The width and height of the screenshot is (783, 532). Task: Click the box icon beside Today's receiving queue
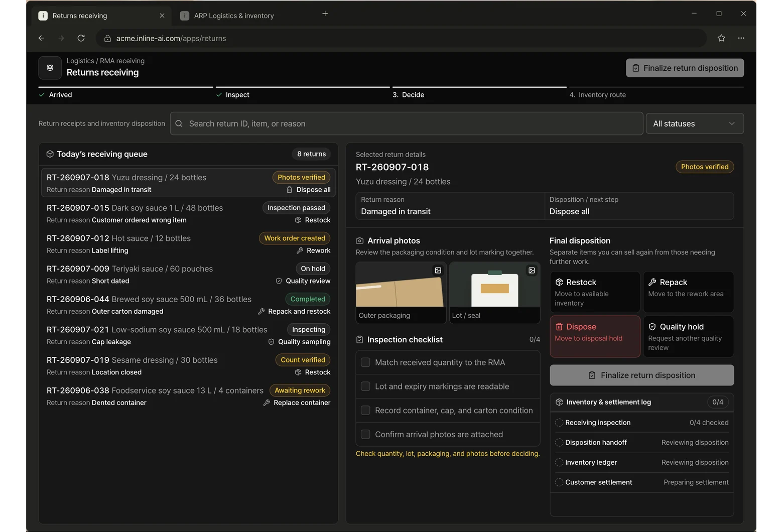(50, 154)
